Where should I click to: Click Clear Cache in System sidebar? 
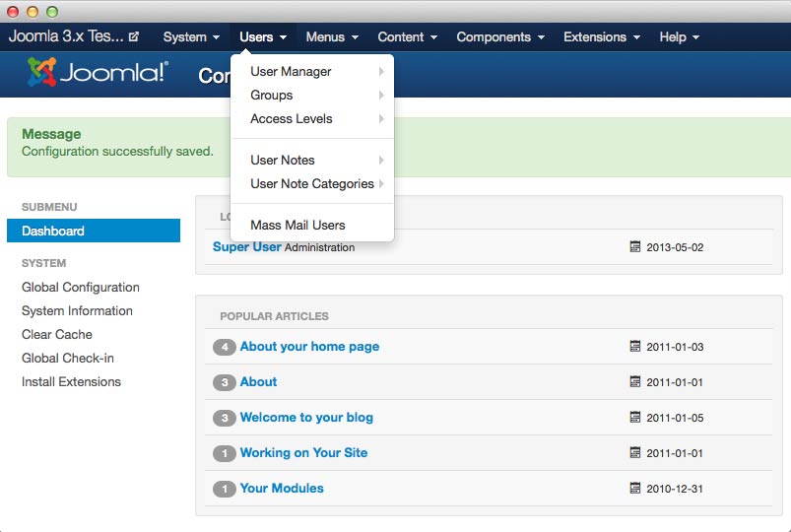click(x=57, y=335)
